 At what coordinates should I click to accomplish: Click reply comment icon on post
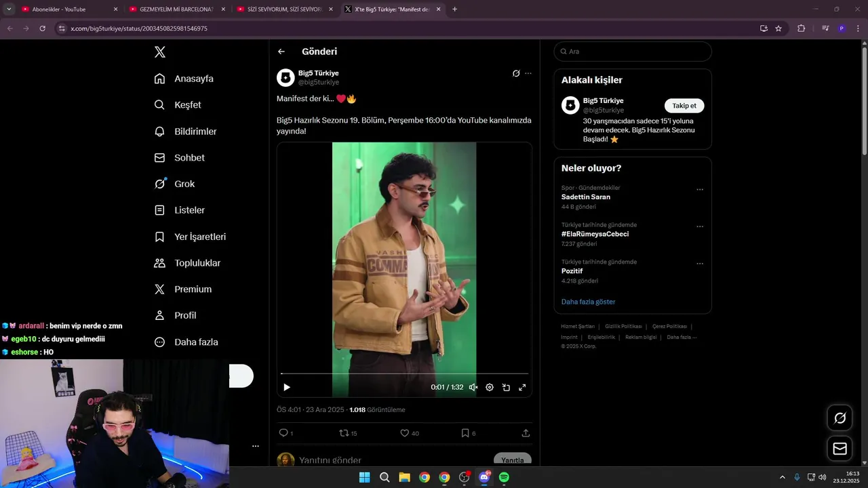click(283, 433)
